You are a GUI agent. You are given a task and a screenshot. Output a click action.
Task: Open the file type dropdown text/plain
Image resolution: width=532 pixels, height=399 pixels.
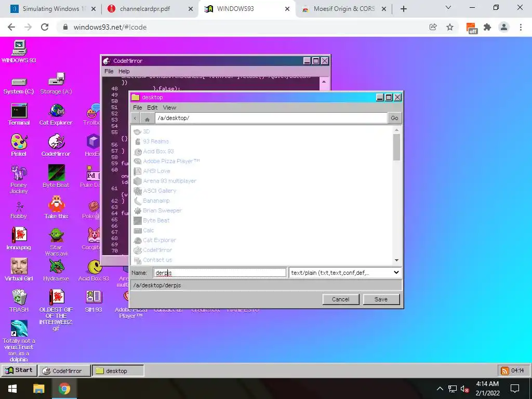tap(345, 273)
